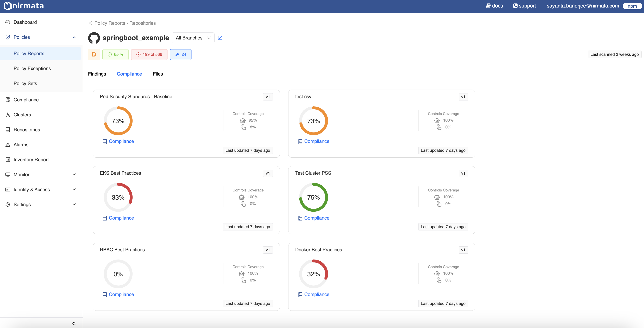Click the Alarms warning triangle icon
Viewport: 644px width, 328px height.
coord(8,145)
